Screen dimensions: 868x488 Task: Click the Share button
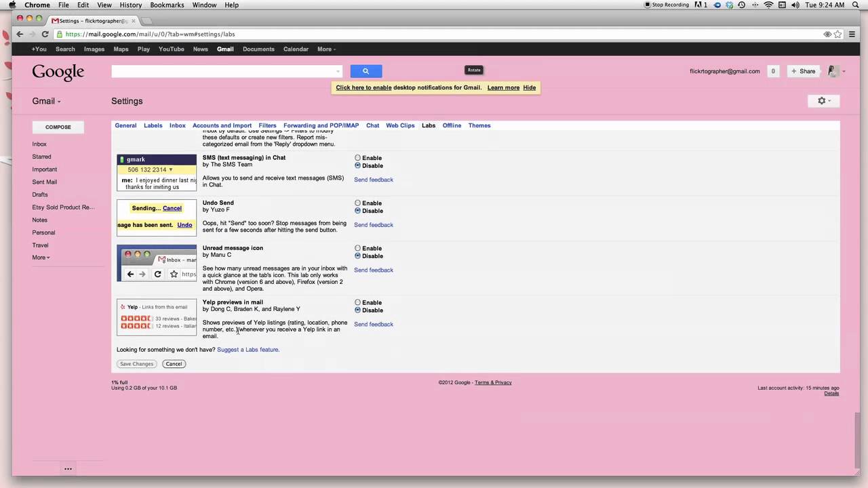[804, 71]
